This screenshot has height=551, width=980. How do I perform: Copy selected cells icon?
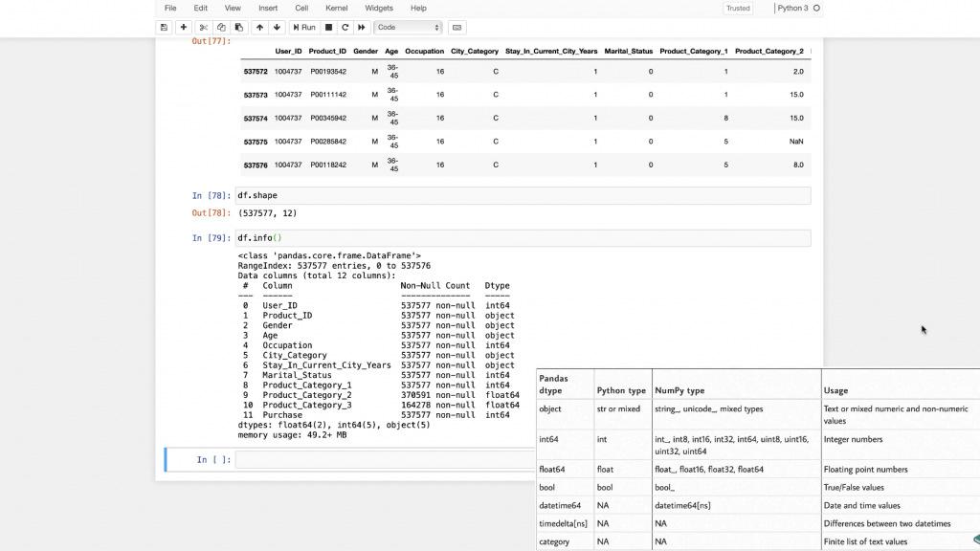[x=221, y=28]
